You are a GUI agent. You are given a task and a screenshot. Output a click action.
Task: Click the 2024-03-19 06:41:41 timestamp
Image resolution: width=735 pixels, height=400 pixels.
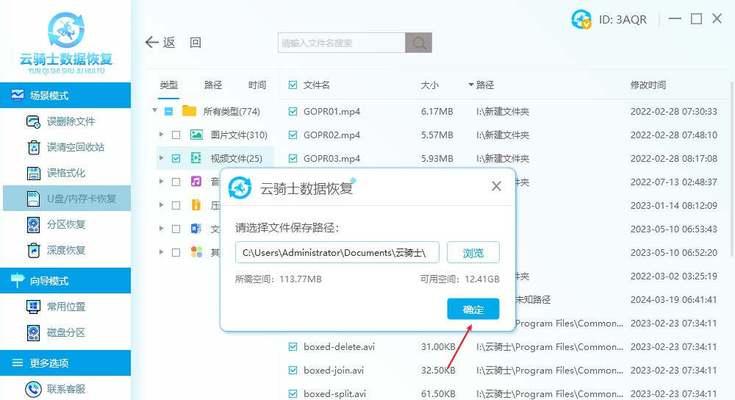674,300
